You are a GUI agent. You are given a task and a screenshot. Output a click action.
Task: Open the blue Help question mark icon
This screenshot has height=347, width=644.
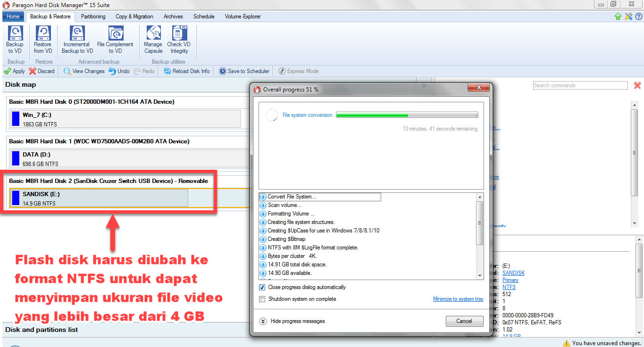(638, 17)
